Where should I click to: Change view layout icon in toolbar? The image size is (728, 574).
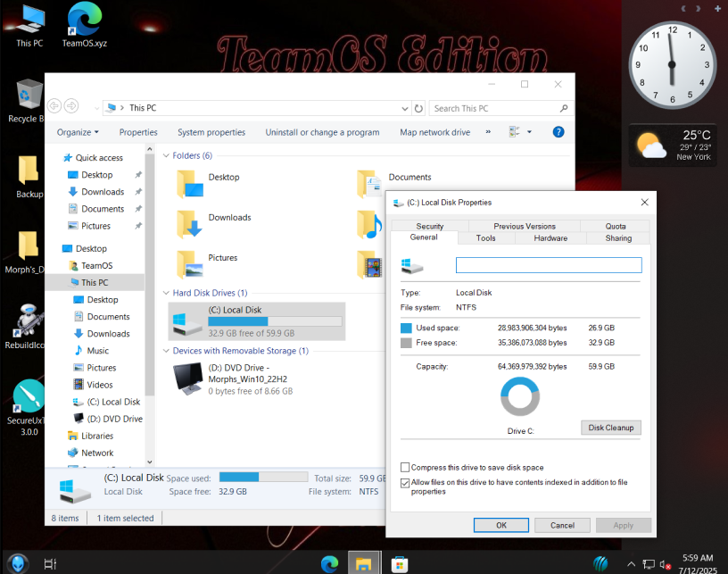pyautogui.click(x=514, y=132)
